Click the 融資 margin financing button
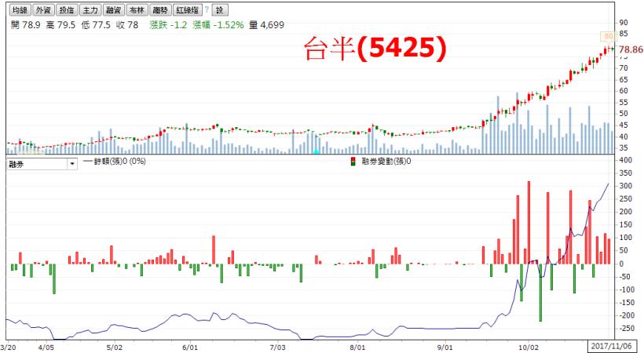 113,10
